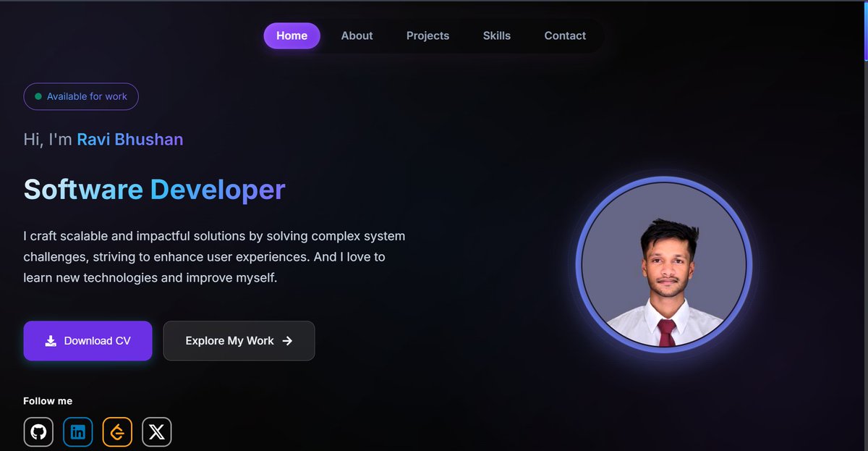Screen dimensions: 868x451
Task: Open the X (Twitter) profile icon
Action: 156,432
